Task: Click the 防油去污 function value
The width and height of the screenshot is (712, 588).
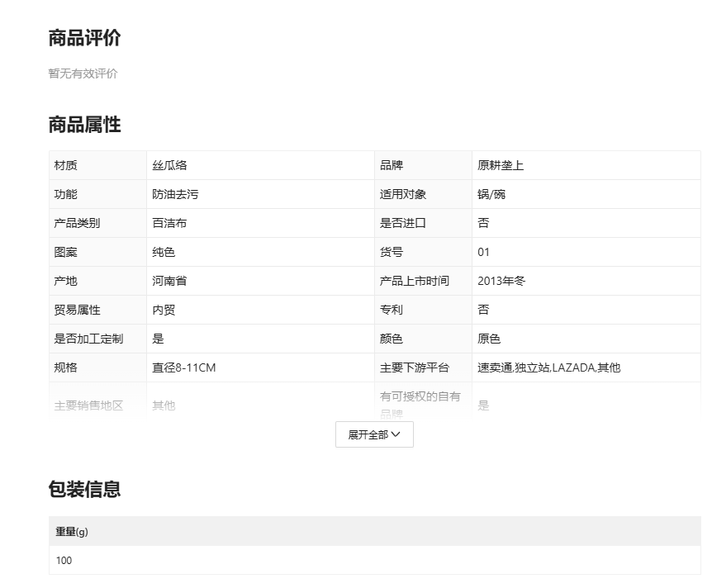Action: coord(175,194)
